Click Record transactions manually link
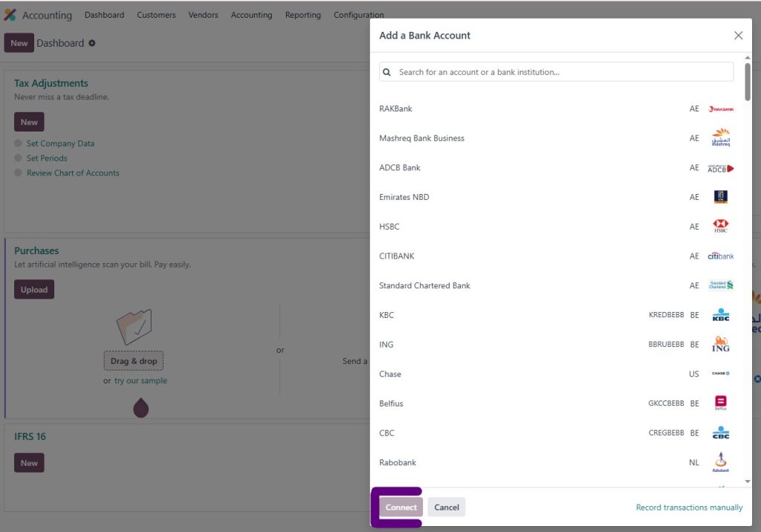The image size is (761, 532). tap(689, 507)
